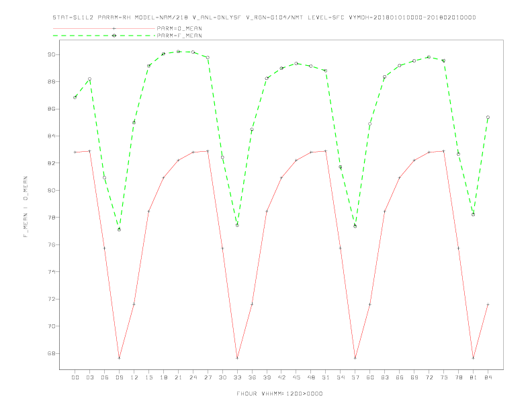Select green F_MEAN circle marker at hour 09
The image size is (532, 411).
click(x=119, y=230)
